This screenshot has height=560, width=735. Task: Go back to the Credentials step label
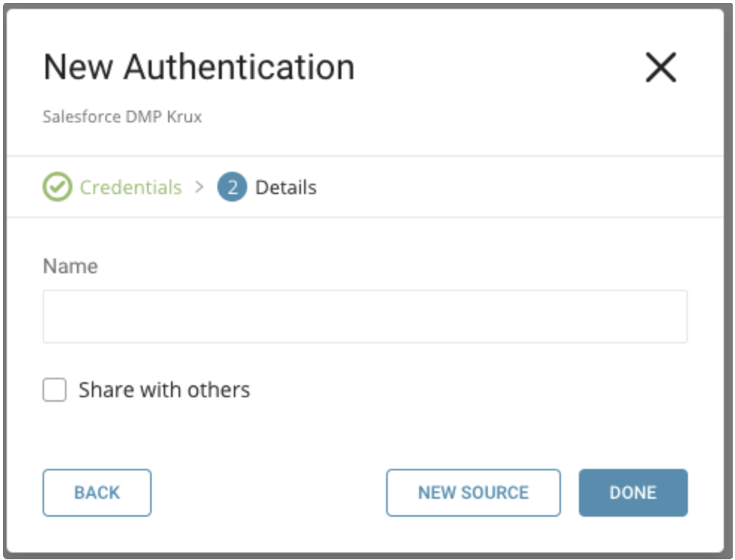point(131,187)
